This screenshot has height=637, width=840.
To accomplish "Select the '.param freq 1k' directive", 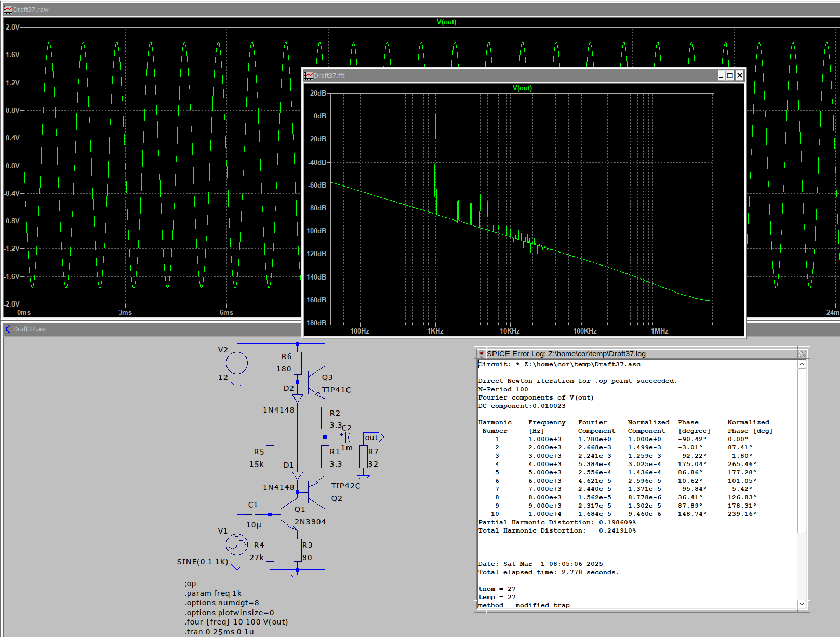I will click(x=212, y=593).
